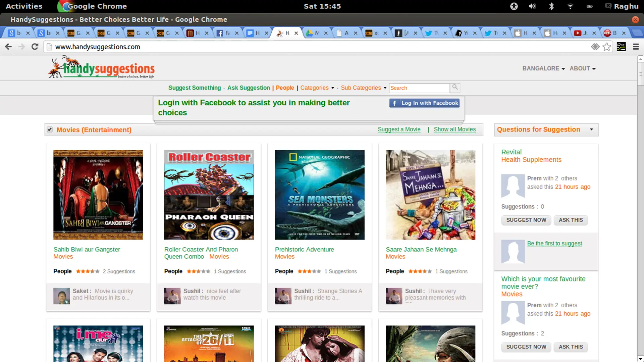The width and height of the screenshot is (644, 362).
Task: Switch to the YouTube tab
Action: click(581, 33)
